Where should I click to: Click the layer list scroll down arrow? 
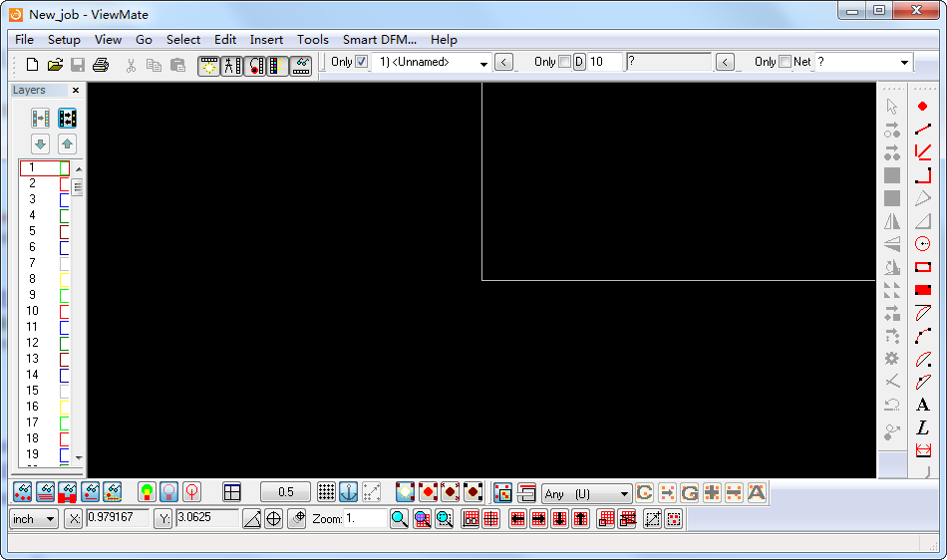coord(79,458)
